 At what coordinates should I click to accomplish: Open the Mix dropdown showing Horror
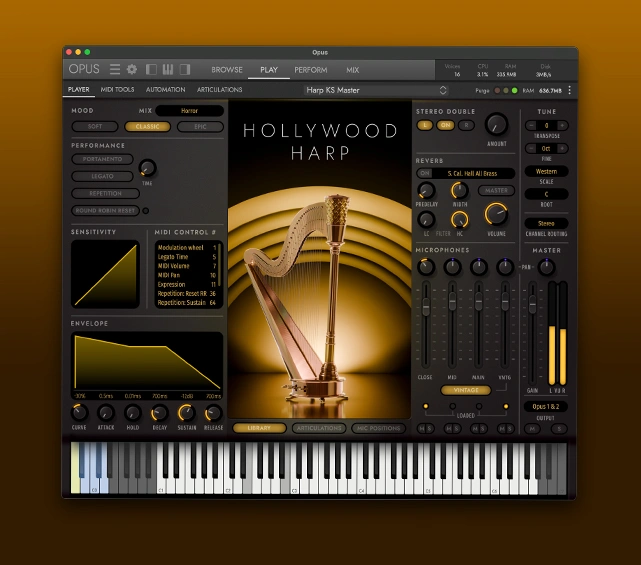(190, 111)
